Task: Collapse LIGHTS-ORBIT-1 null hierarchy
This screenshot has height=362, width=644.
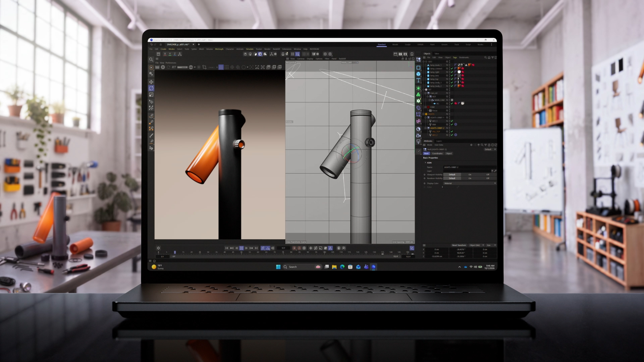Action: 426,118
